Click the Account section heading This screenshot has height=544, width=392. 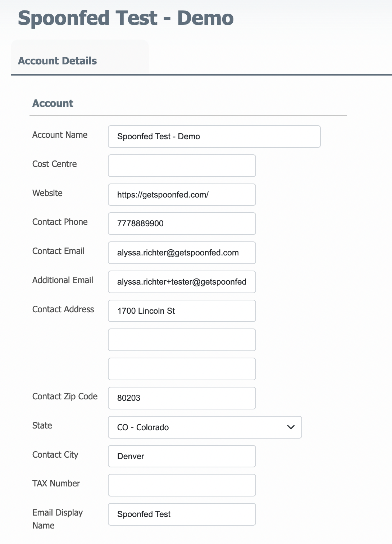53,103
